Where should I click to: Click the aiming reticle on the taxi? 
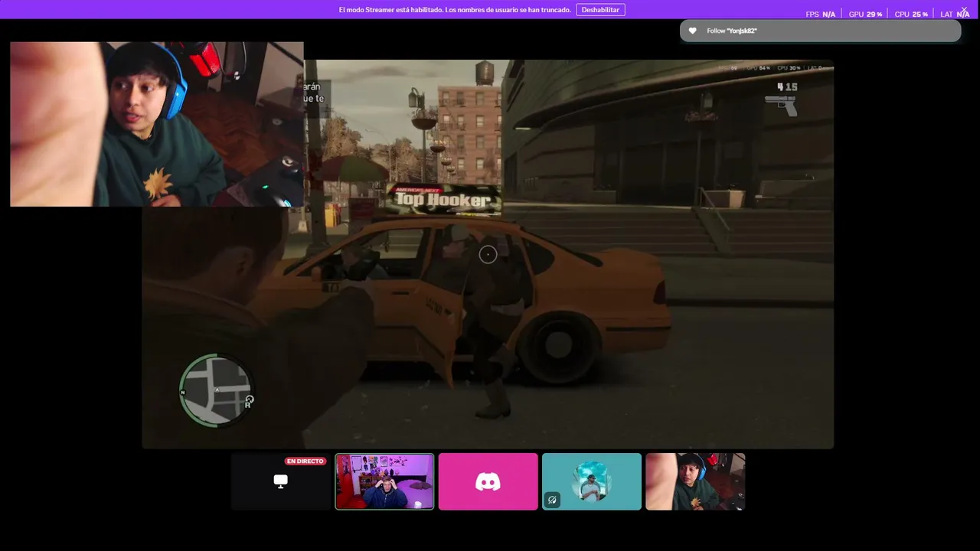pyautogui.click(x=488, y=255)
